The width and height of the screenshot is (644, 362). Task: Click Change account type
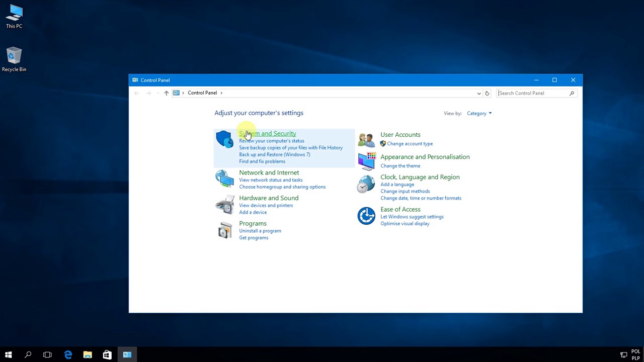point(410,144)
